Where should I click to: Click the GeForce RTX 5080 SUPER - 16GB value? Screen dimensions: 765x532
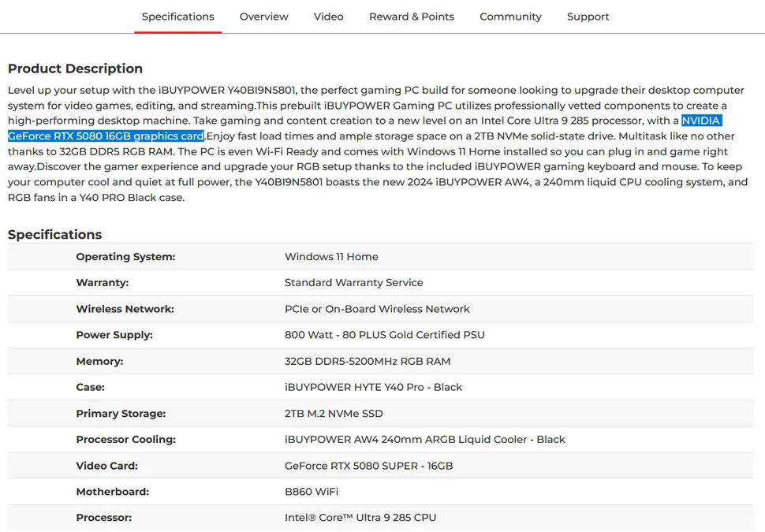point(368,466)
